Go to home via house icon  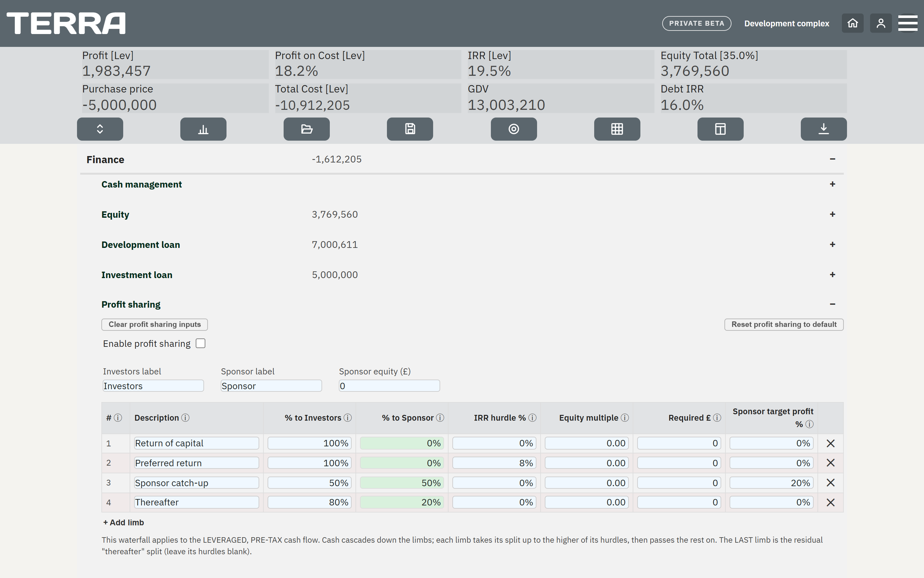click(852, 23)
